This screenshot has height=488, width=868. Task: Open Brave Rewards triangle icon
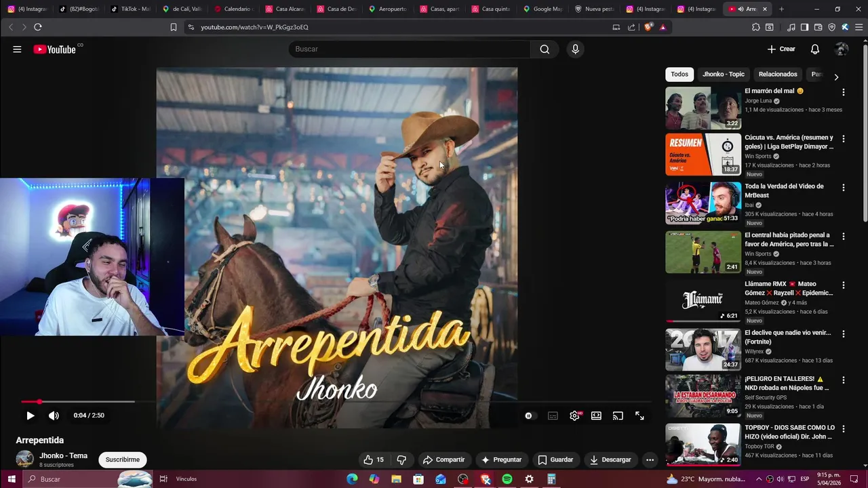pyautogui.click(x=663, y=27)
